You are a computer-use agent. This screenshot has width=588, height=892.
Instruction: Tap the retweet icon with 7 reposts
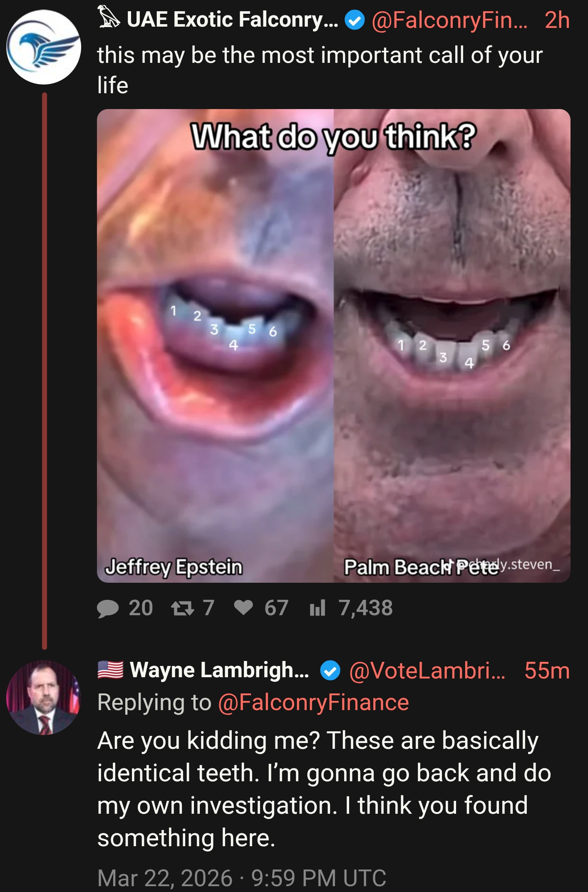183,608
